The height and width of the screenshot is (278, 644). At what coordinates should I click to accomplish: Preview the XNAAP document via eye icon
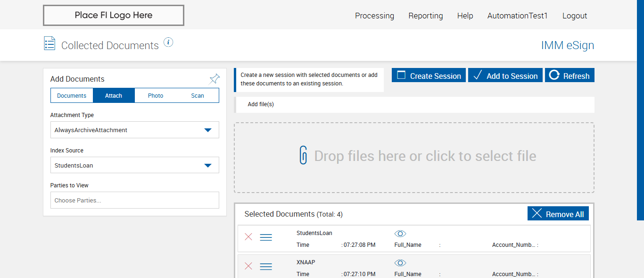click(400, 263)
